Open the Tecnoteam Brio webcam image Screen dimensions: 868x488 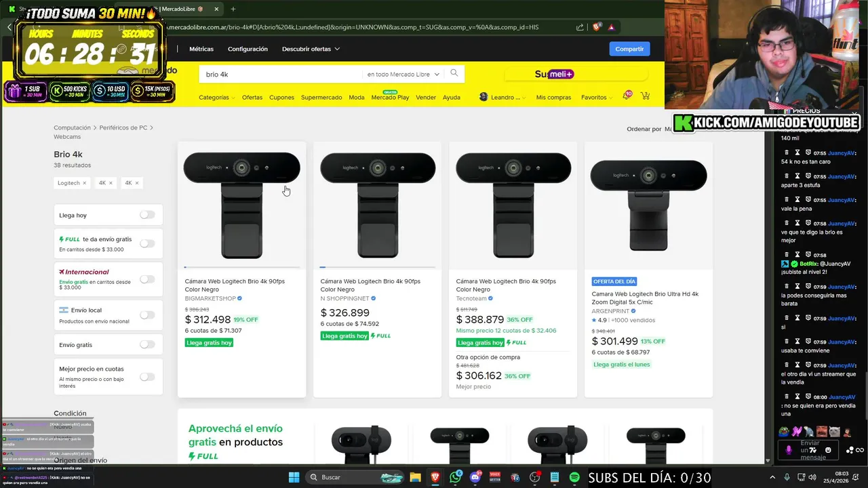[x=513, y=205]
